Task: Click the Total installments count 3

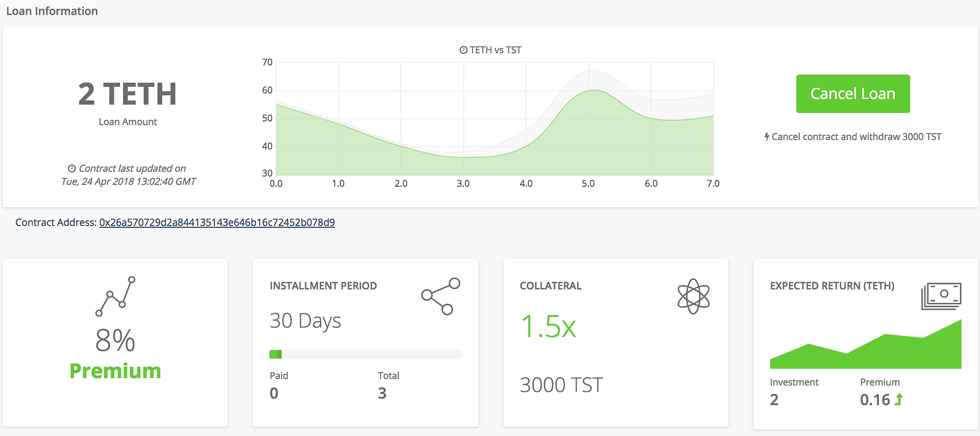Action: 382,393
